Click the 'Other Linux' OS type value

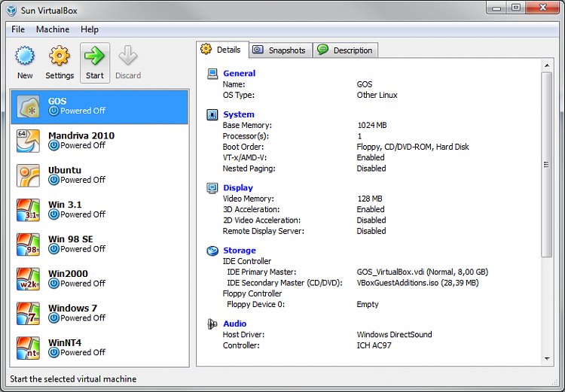coord(377,95)
